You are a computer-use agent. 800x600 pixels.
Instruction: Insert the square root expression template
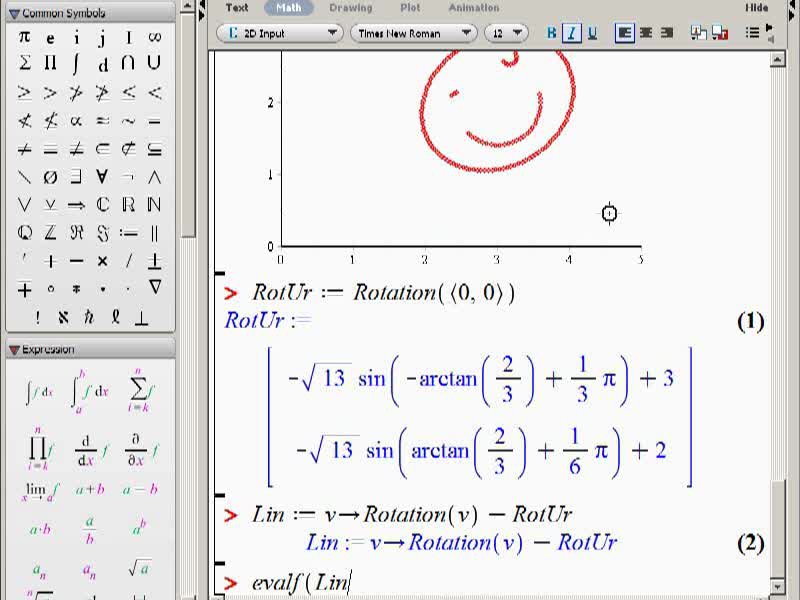click(x=139, y=567)
